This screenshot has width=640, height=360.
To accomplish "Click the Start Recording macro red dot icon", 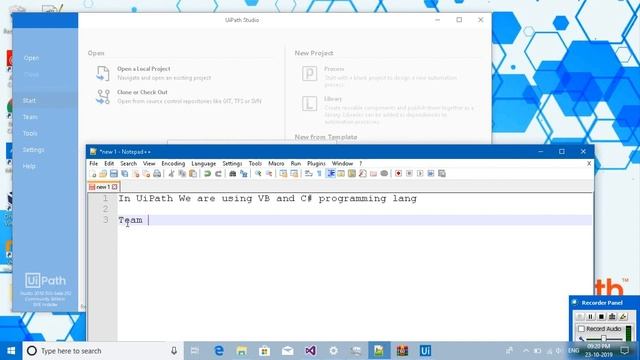I will [398, 174].
